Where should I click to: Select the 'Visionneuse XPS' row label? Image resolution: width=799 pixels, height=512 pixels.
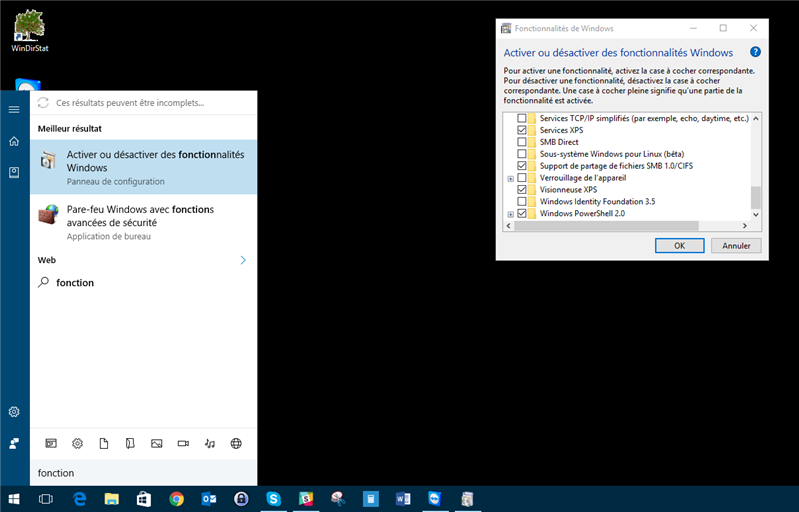coord(568,190)
